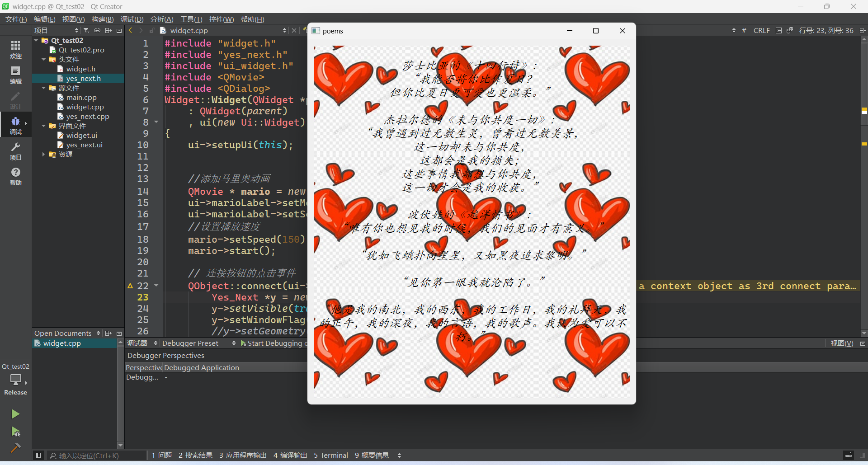Open the 欢迎 (Welcome) mode
This screenshot has height=465, width=868.
point(15,49)
